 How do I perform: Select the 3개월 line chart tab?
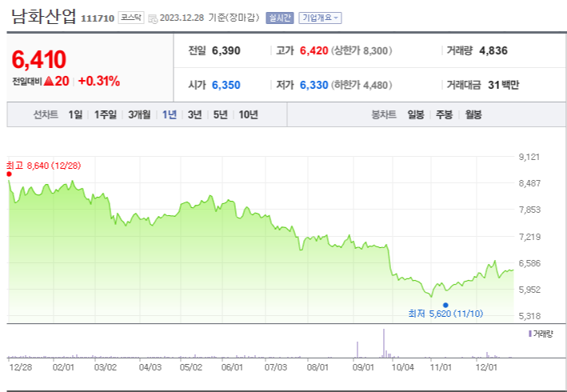coord(139,114)
